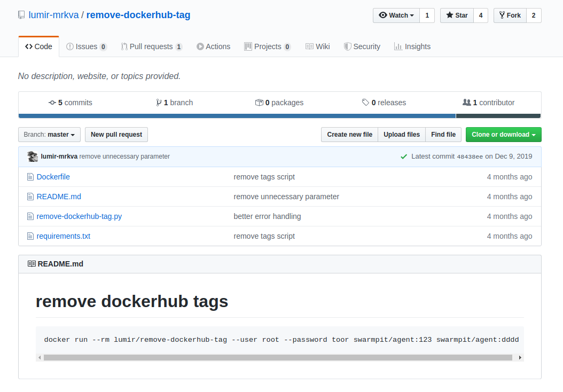The width and height of the screenshot is (563, 392).
Task: Click the code block horizontal scrollbar
Action: click(278, 357)
